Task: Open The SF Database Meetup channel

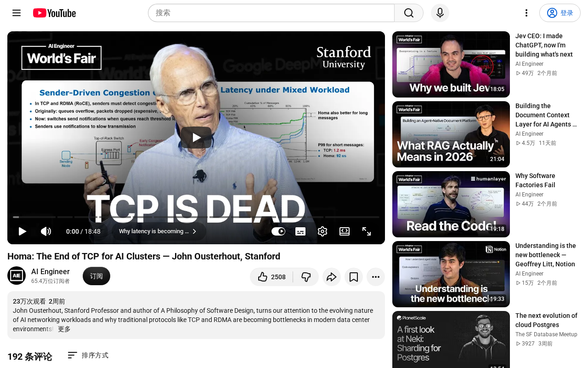Action: point(546,334)
